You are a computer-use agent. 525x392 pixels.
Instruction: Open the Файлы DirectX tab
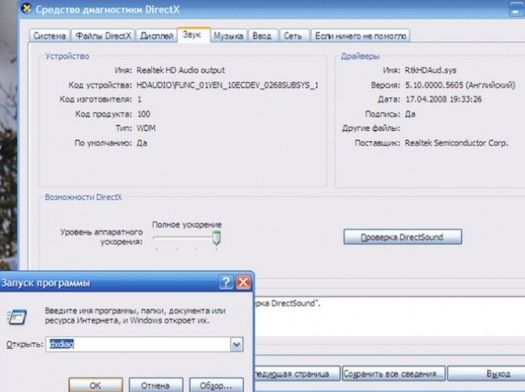(103, 36)
